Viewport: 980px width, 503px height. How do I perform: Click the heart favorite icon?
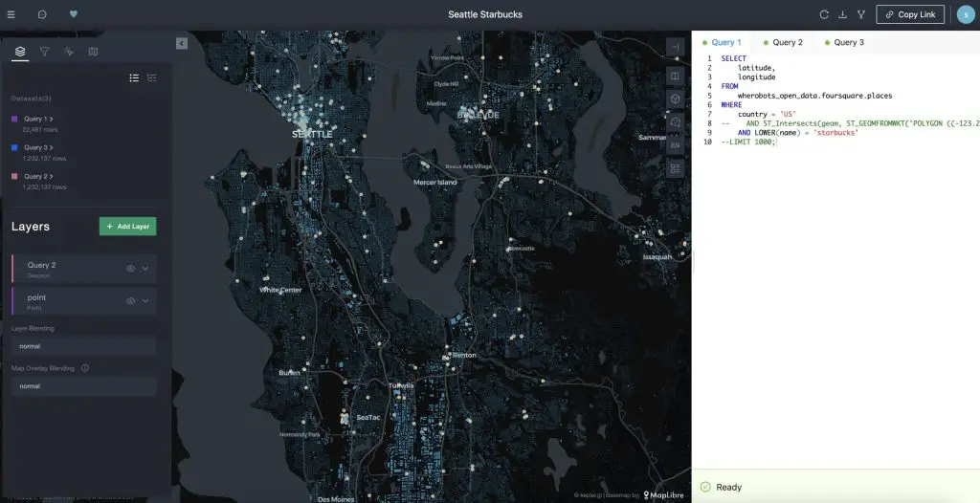(73, 14)
